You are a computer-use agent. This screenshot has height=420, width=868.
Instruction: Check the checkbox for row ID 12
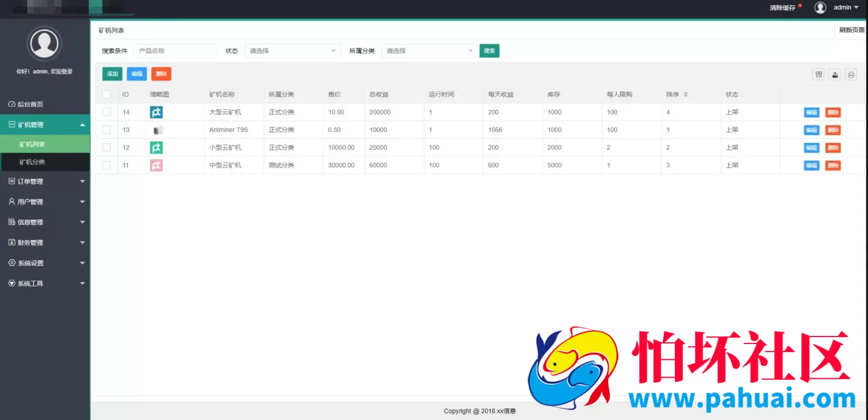[106, 148]
